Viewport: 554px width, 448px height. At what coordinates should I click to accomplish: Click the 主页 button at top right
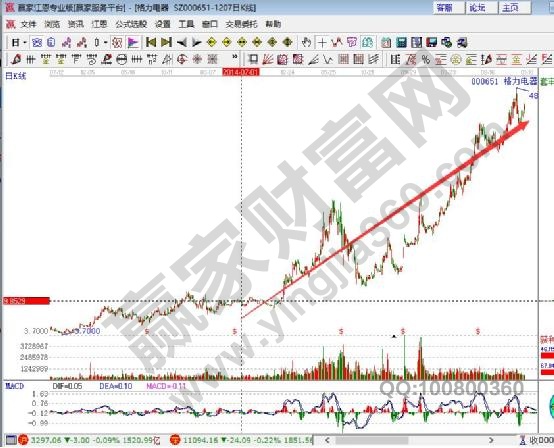[511, 8]
